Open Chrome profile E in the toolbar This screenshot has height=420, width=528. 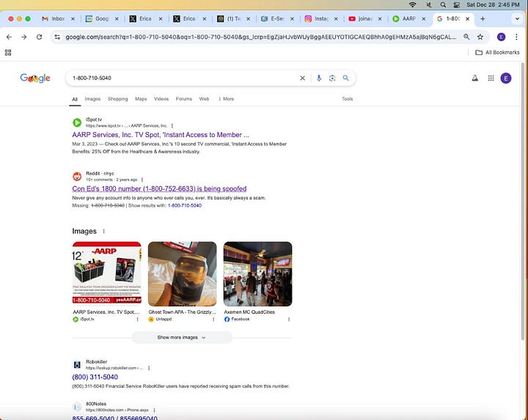click(501, 37)
